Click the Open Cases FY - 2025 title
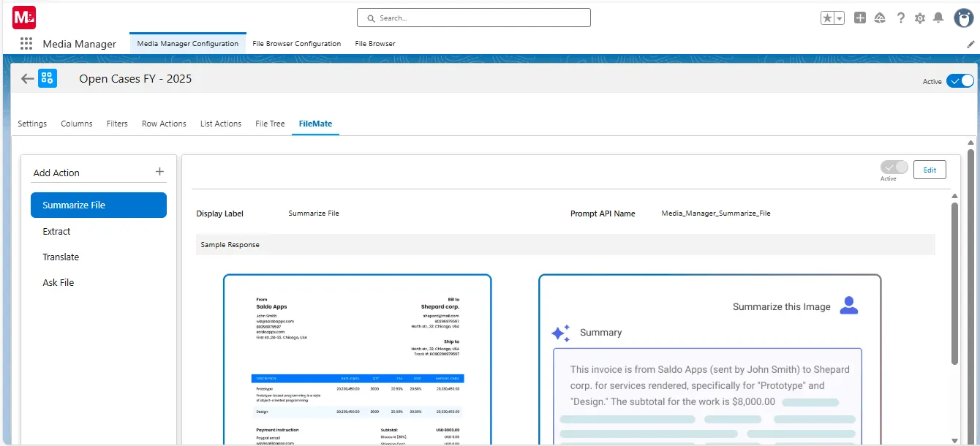Image resolution: width=980 pixels, height=446 pixels. click(135, 78)
